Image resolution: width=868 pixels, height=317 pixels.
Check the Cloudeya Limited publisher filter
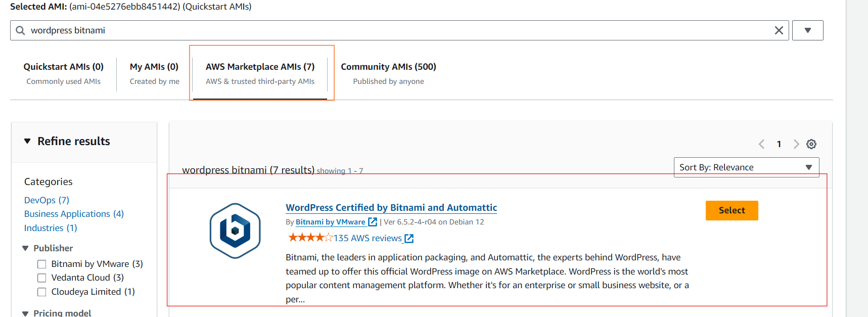click(x=42, y=292)
